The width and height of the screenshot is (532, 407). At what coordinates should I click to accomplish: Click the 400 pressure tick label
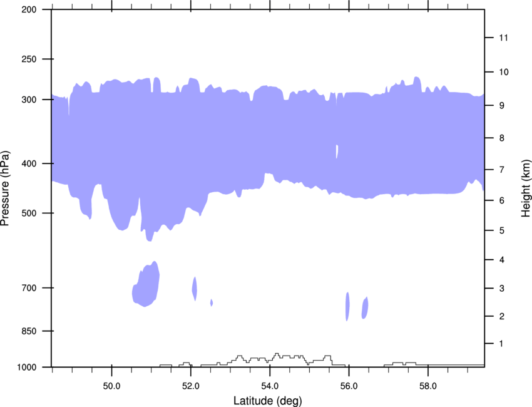[29, 163]
